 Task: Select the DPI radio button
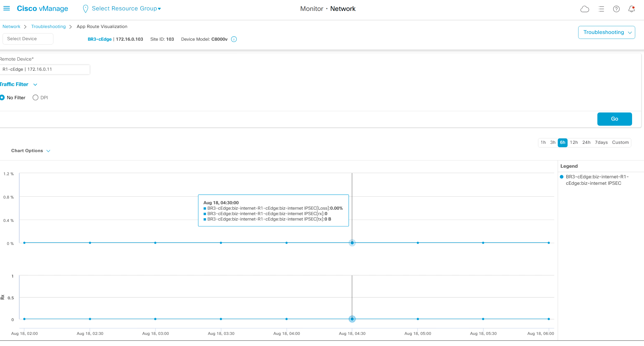(x=35, y=98)
